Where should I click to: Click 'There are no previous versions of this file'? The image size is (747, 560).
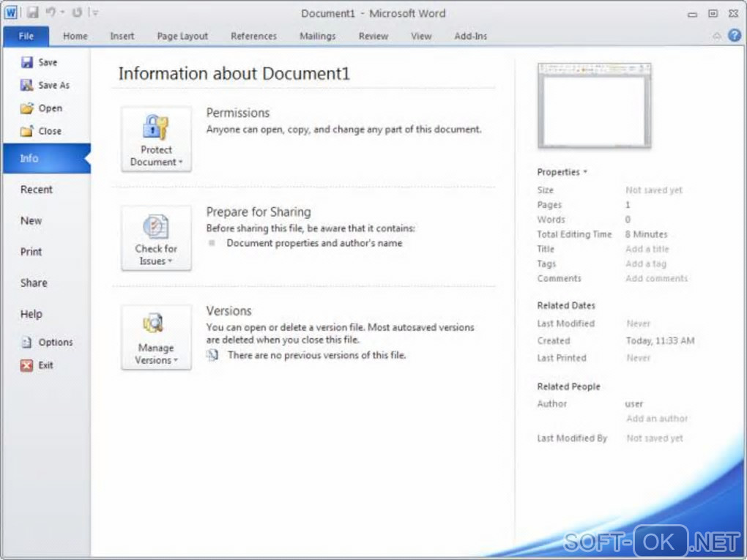coord(316,355)
